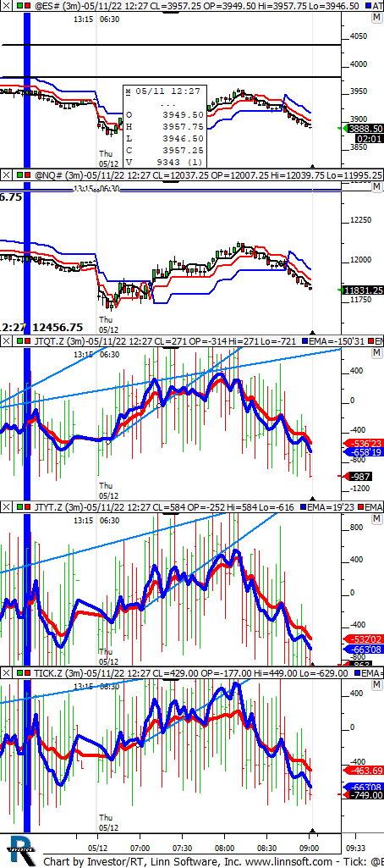
Task: Click the green square in TICK.Z pane header
Action: pos(20,673)
